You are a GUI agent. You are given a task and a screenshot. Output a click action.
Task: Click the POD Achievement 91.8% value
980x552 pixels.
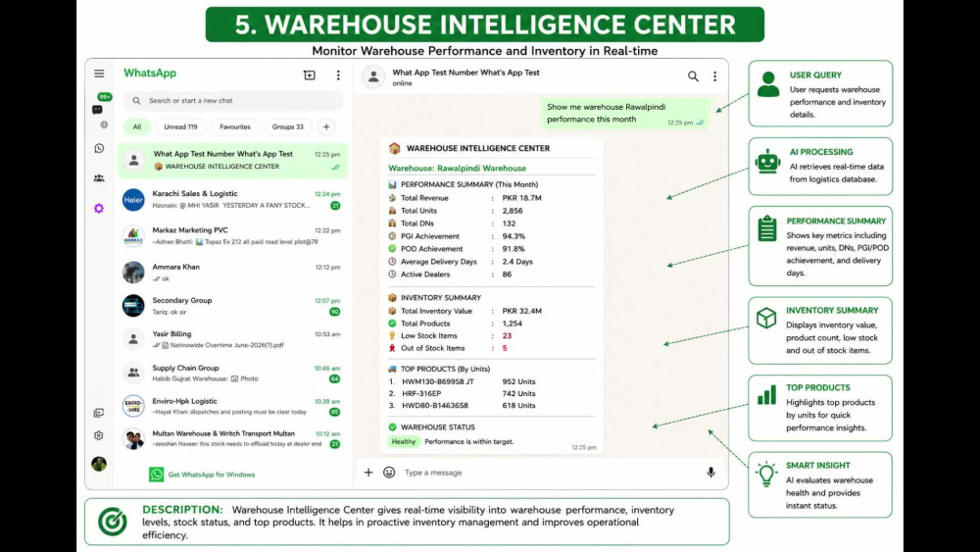(x=514, y=249)
